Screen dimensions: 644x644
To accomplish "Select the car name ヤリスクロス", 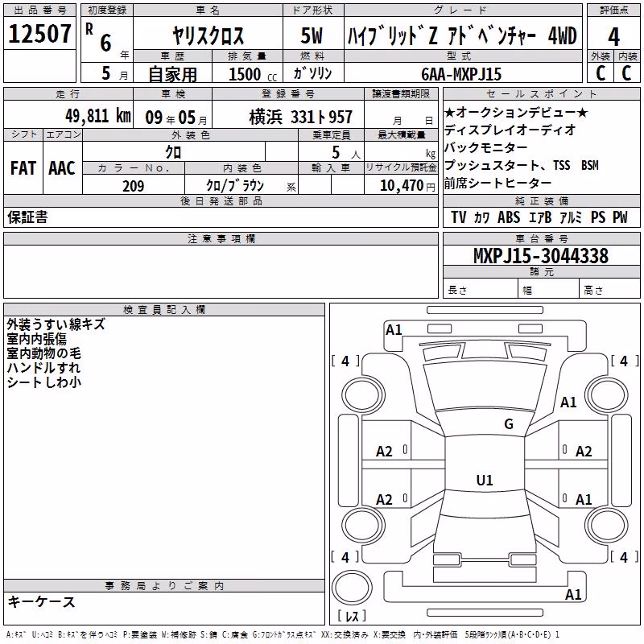I will click(x=208, y=35).
